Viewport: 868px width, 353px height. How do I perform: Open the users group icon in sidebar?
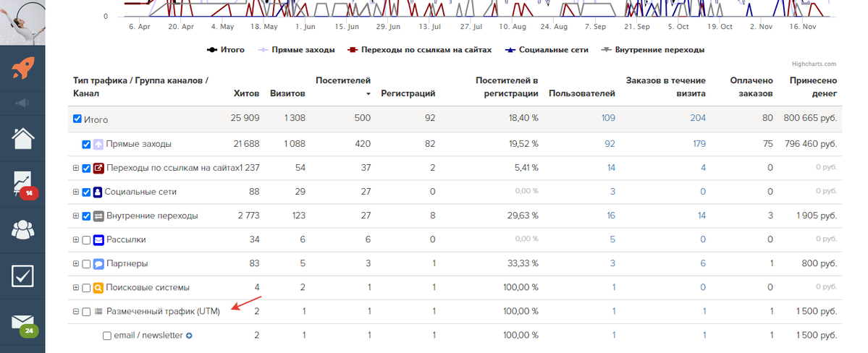click(x=22, y=230)
